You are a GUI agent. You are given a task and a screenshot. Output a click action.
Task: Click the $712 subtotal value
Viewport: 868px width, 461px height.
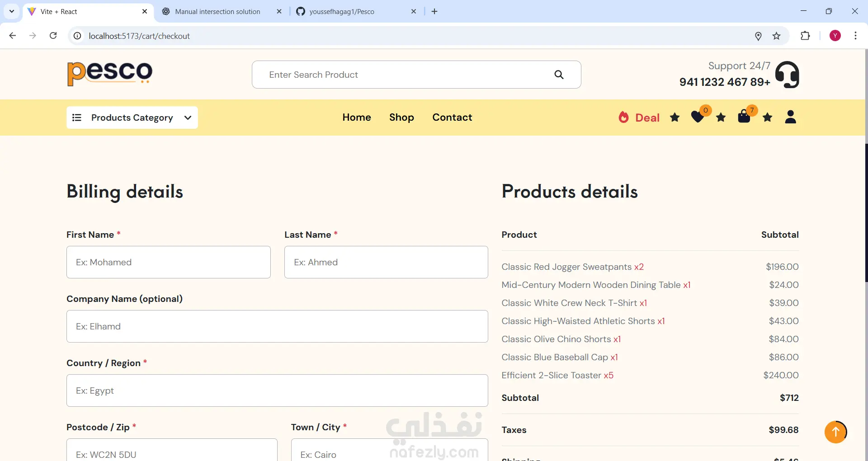[789, 398]
